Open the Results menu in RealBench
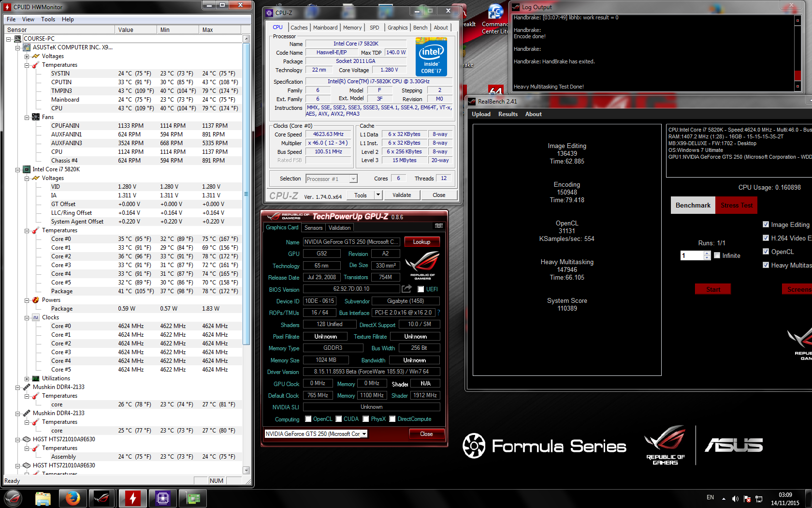The width and height of the screenshot is (812, 508). (x=508, y=114)
